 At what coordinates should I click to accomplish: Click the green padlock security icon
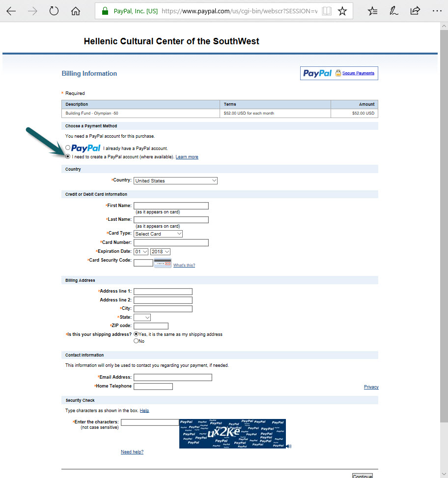pyautogui.click(x=105, y=11)
